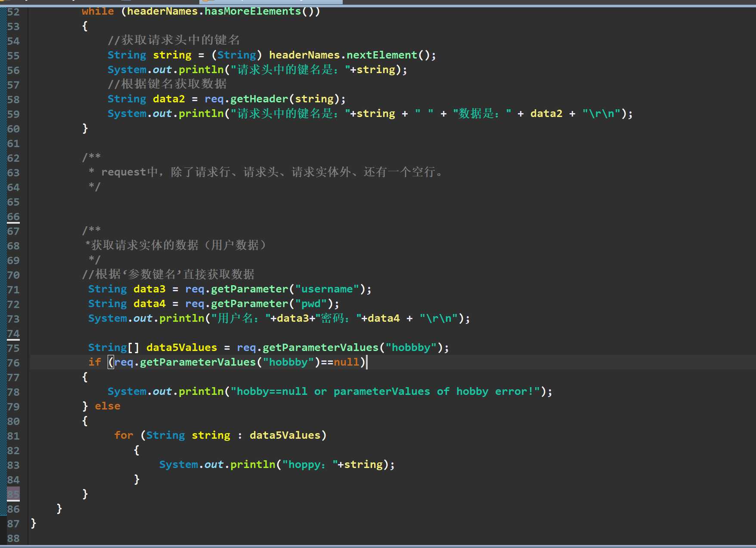Click the string 'hobby==null or parameterValues of hobby error!'
This screenshot has height=548, width=756.
pos(385,391)
